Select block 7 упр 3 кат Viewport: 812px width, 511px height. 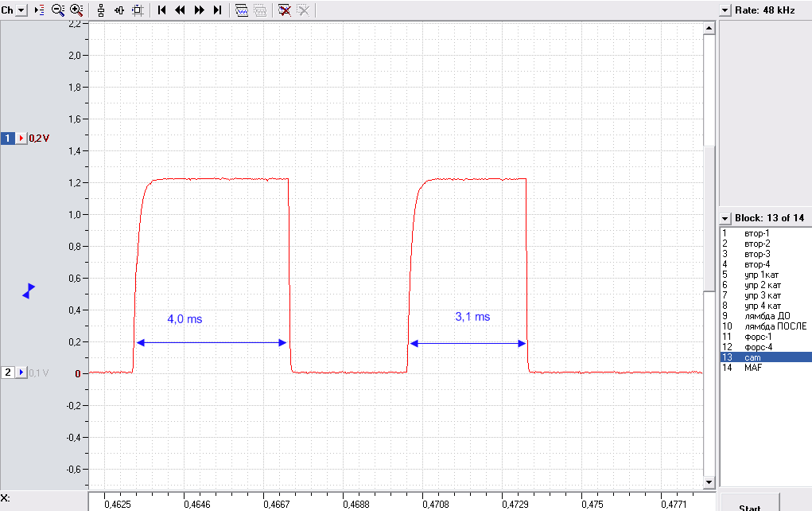point(766,295)
